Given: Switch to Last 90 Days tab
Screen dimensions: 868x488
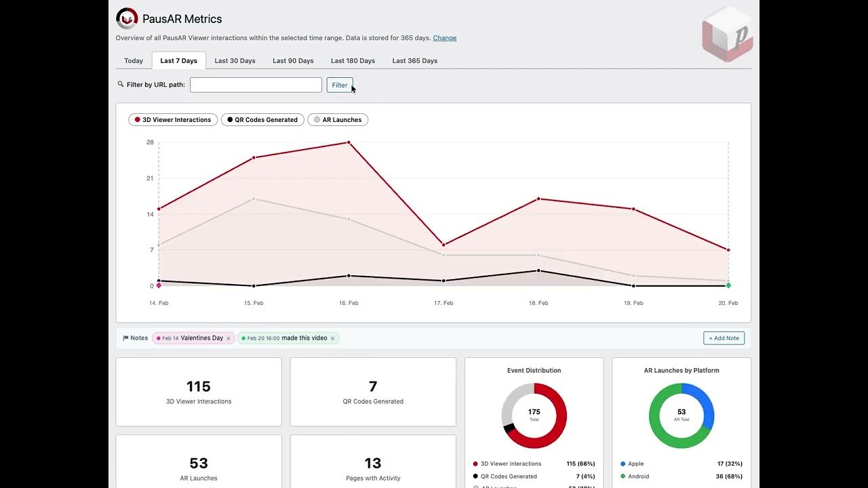Looking at the screenshot, I should [293, 61].
